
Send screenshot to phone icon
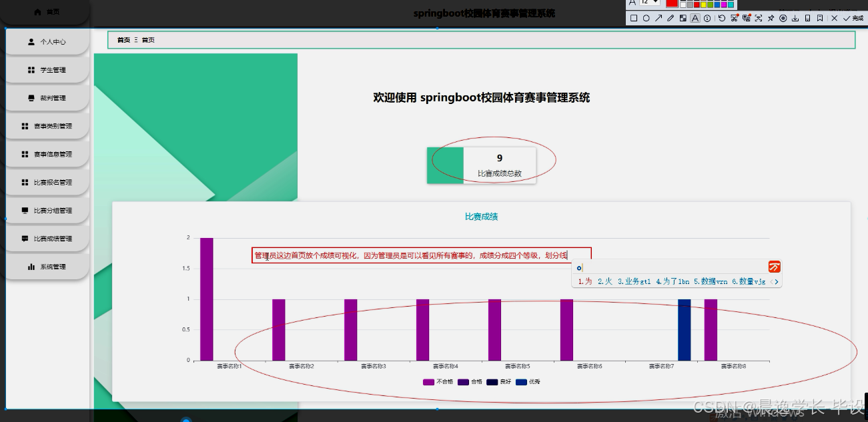pos(807,18)
